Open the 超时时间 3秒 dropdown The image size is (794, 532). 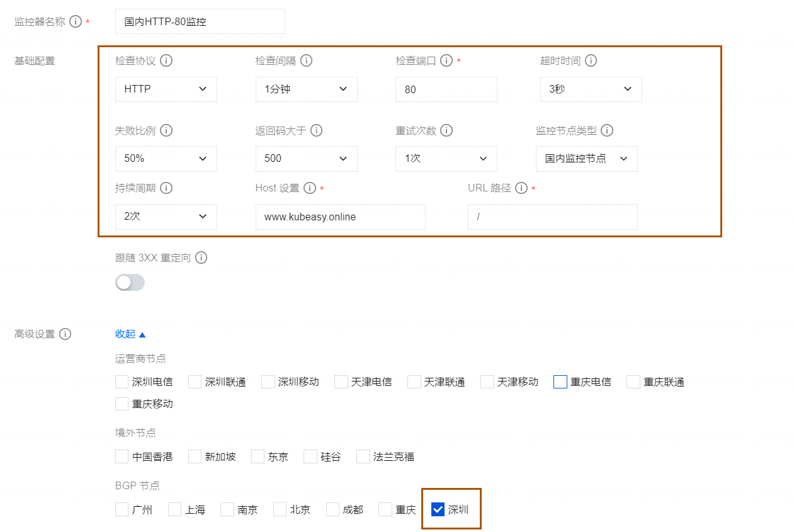[591, 89]
